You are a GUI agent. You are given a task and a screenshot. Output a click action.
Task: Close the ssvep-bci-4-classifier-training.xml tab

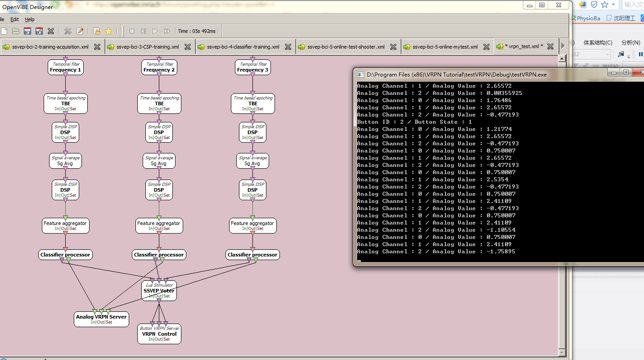click(288, 47)
